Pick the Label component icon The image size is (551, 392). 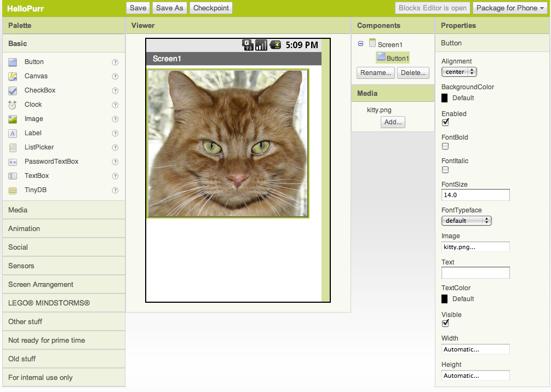[x=13, y=133]
